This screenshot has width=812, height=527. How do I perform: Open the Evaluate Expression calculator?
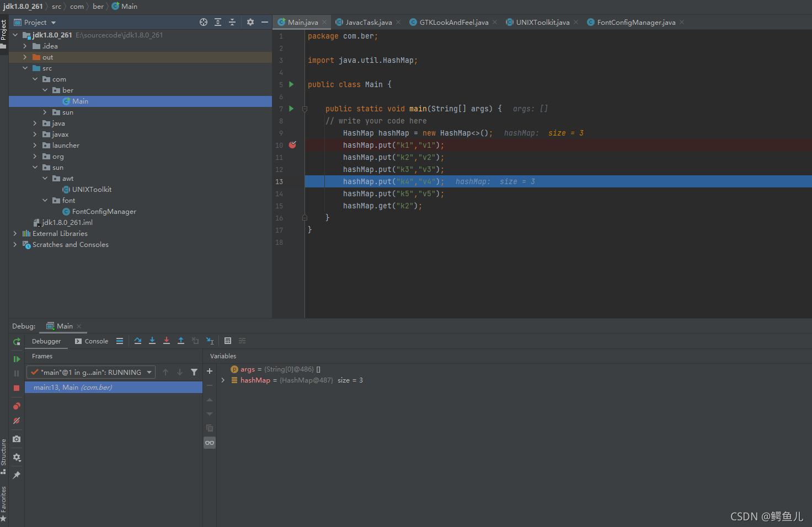click(228, 341)
